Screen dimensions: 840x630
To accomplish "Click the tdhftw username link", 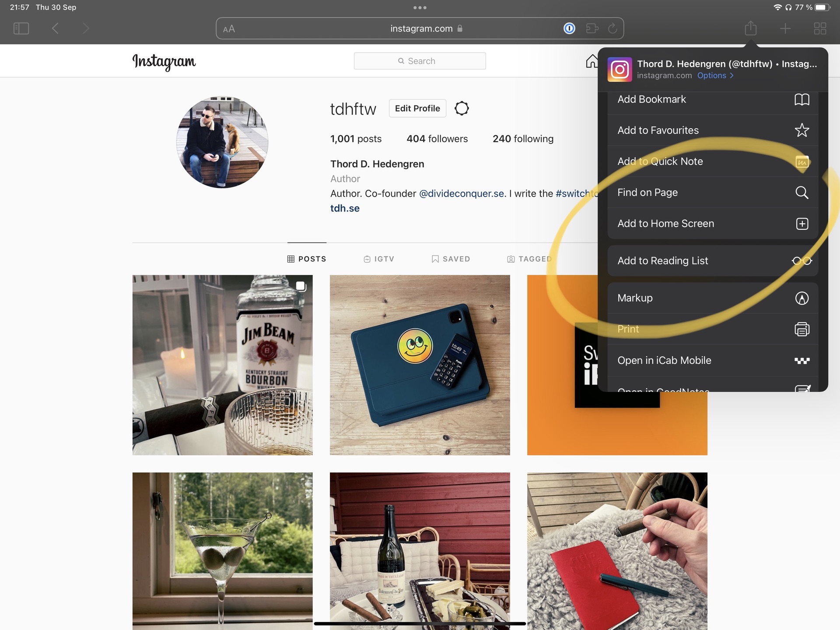I will coord(354,108).
